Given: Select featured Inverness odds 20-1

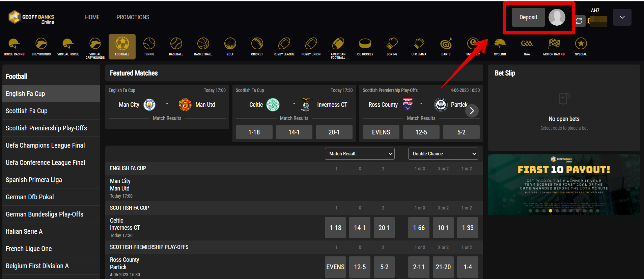Looking at the screenshot, I should (334, 132).
